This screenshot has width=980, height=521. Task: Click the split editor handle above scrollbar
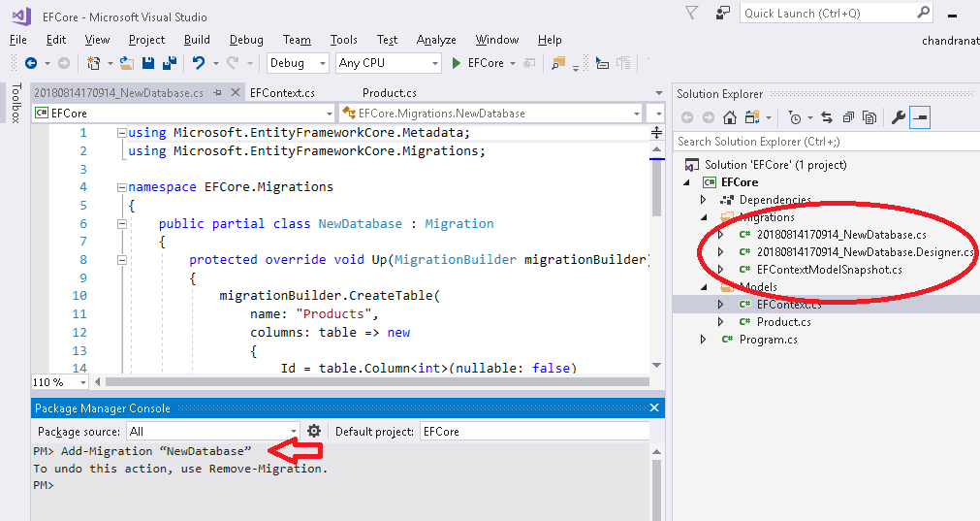click(x=656, y=132)
